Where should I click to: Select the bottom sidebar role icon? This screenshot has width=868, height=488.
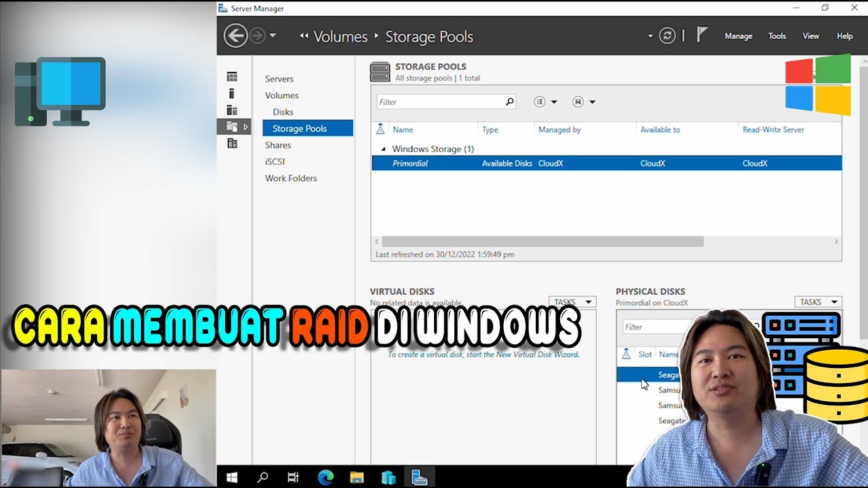(x=232, y=143)
